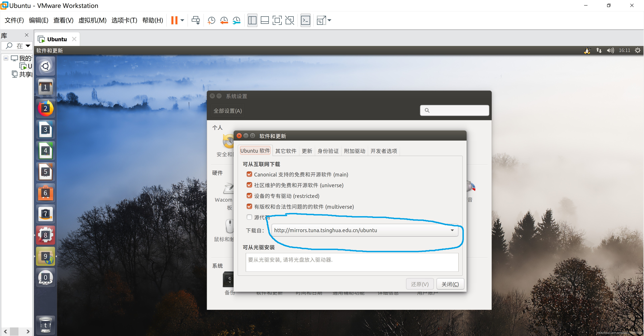Open the 下载自 mirror server dropdown
Viewport: 644px width, 336px height.
pyautogui.click(x=365, y=230)
